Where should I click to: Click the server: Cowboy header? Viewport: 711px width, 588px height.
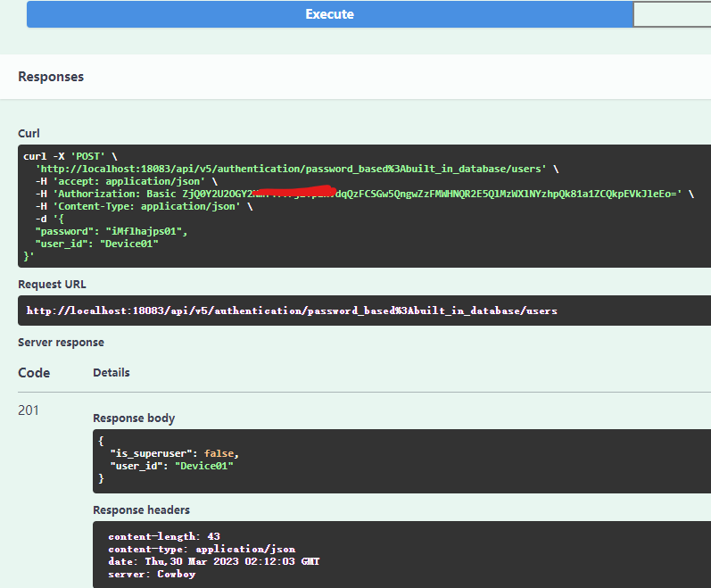(x=152, y=574)
